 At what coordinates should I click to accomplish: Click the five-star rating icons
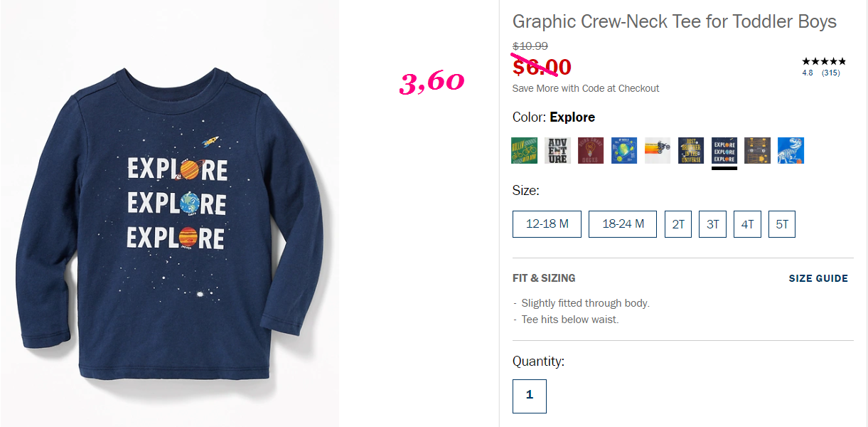[824, 62]
